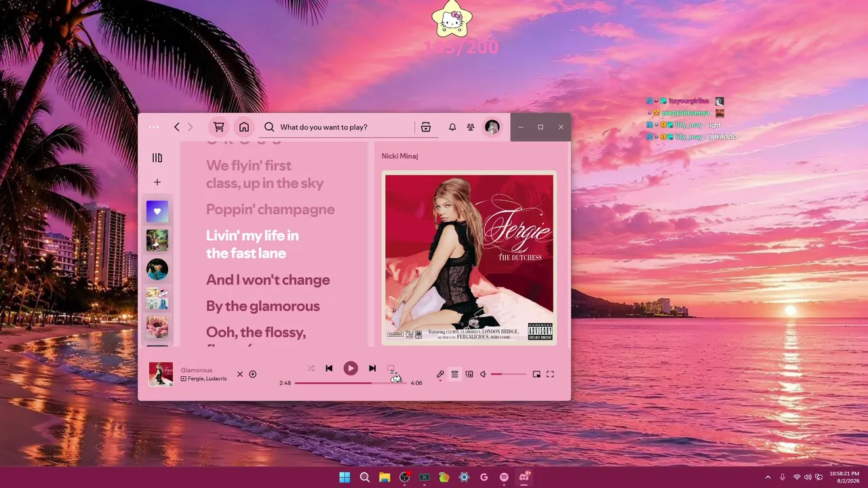
Task: Open Connect to a device
Action: pyautogui.click(x=469, y=374)
